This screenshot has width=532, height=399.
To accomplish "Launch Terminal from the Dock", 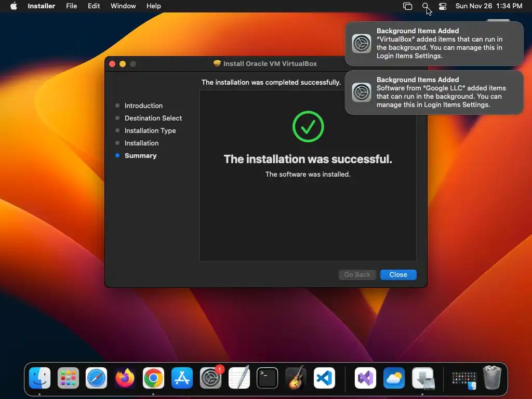I will 268,378.
